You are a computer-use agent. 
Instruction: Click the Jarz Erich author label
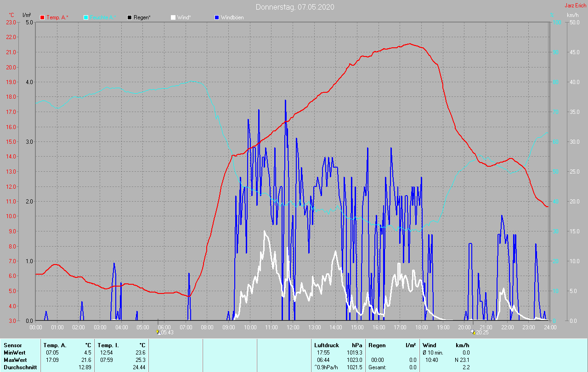[575, 6]
